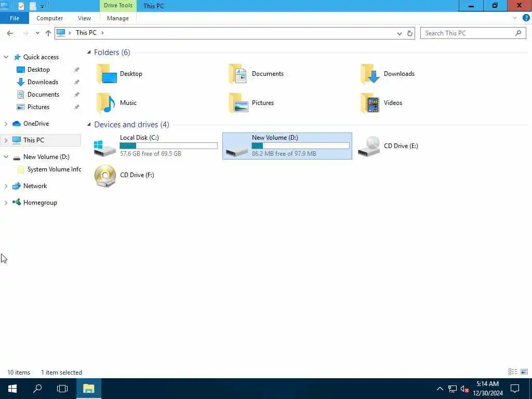Screen dimensions: 532x399
Task: Select This PC in navigation pane
Action: (33, 140)
